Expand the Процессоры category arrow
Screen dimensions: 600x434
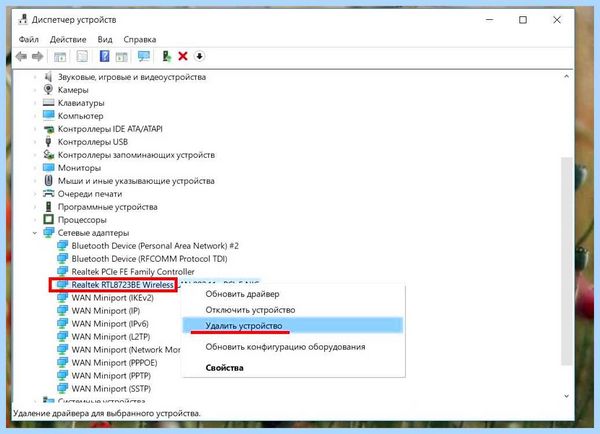point(35,220)
